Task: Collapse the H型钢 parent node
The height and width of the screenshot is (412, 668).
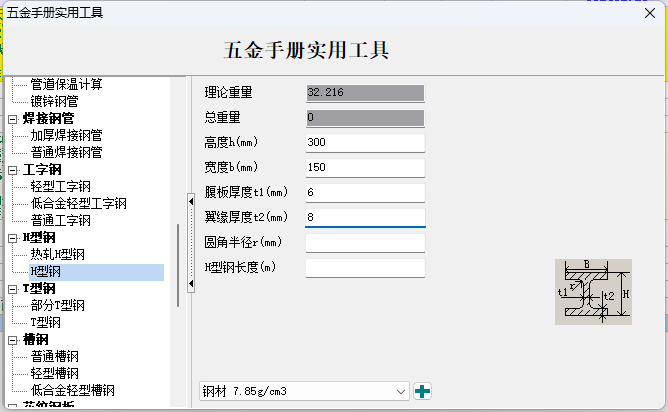Action: (13, 238)
